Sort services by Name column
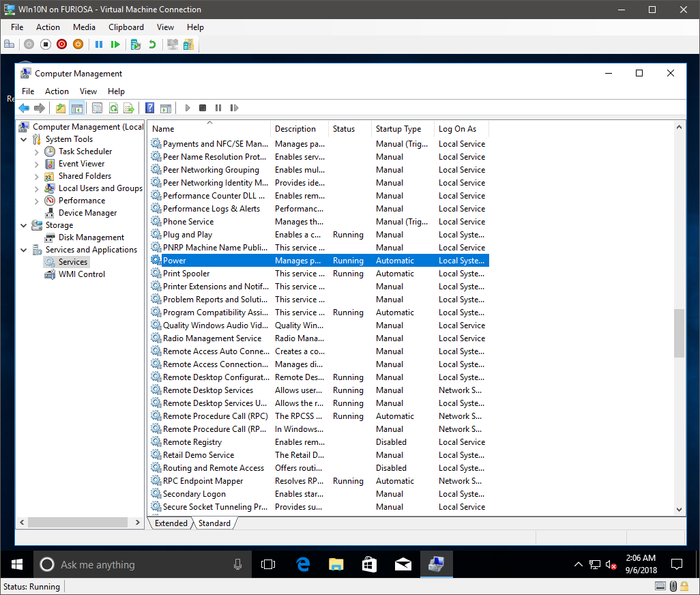700x595 pixels. [209, 128]
